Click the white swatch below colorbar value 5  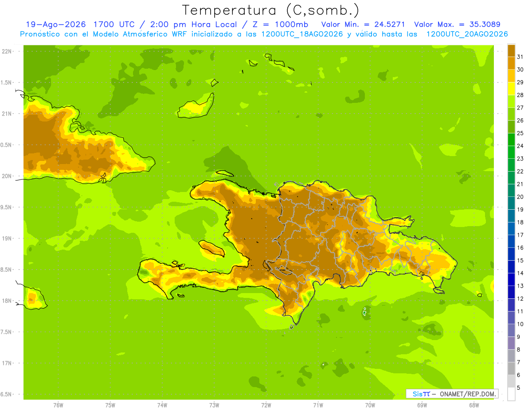click(x=511, y=394)
